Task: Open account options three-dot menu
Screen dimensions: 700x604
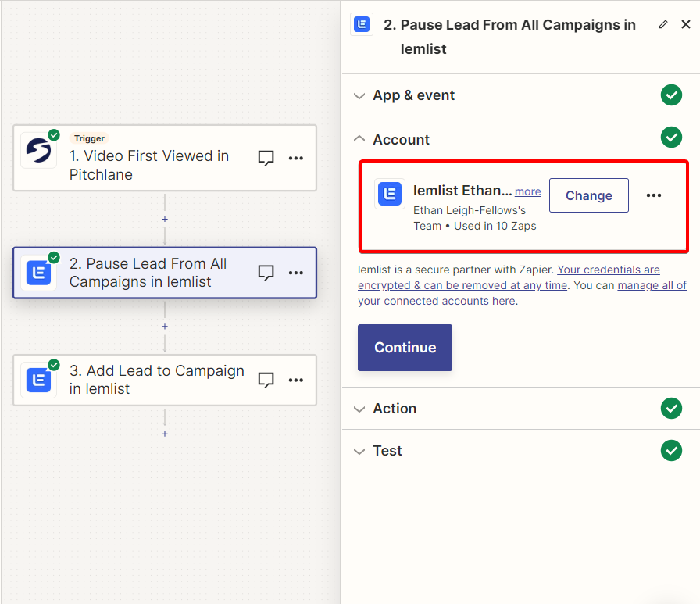Action: point(654,195)
